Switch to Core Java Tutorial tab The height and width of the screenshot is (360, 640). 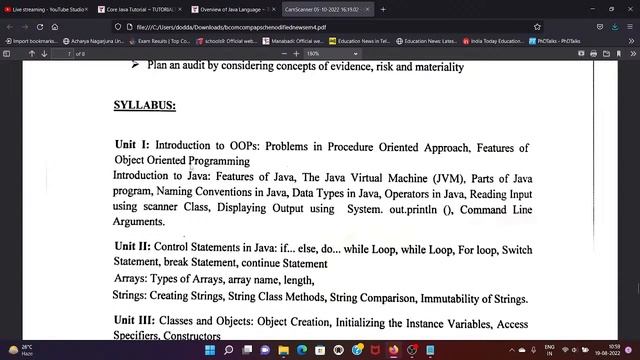(x=139, y=9)
